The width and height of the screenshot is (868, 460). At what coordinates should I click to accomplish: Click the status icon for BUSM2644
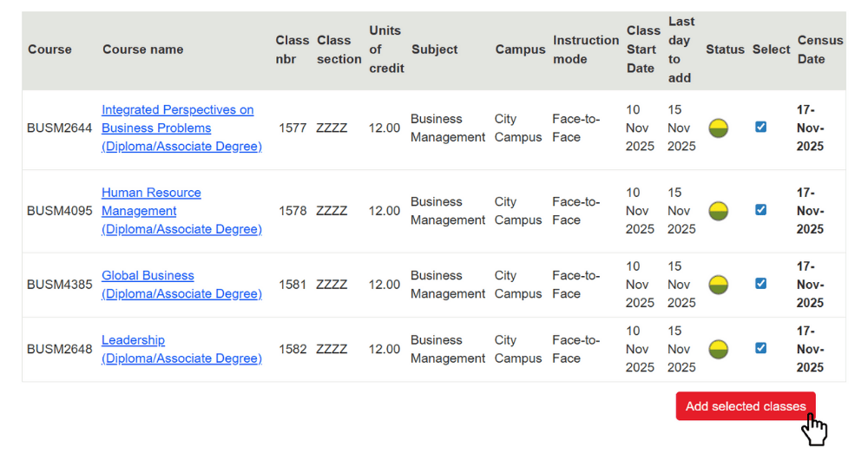(x=718, y=128)
